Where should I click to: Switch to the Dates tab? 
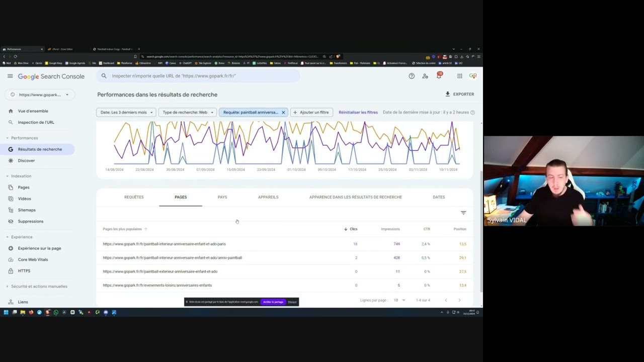pos(439,197)
